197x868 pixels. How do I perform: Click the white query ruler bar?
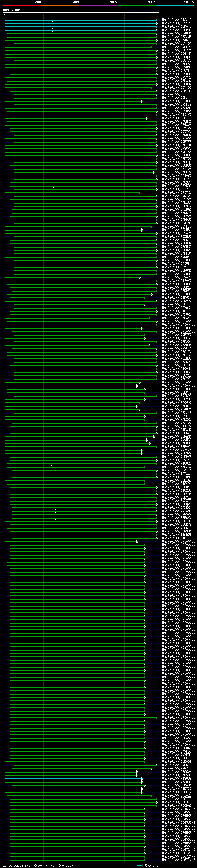click(x=81, y=13)
